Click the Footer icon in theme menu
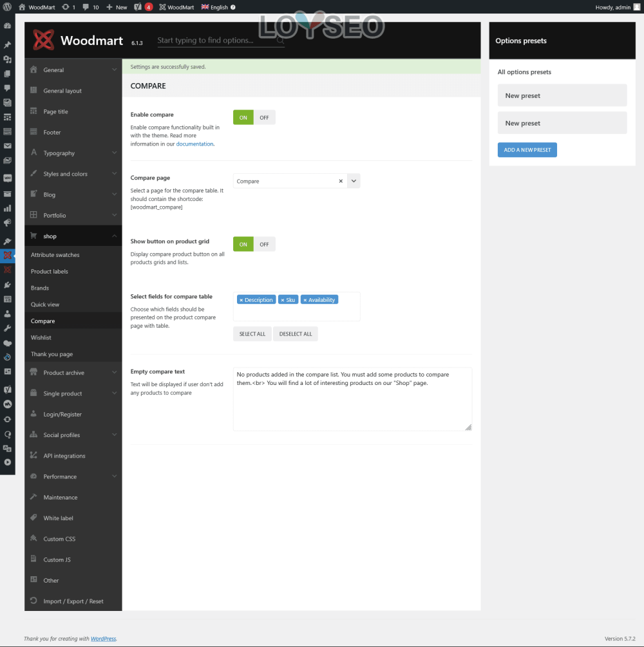Image resolution: width=644 pixels, height=647 pixels. point(34,131)
